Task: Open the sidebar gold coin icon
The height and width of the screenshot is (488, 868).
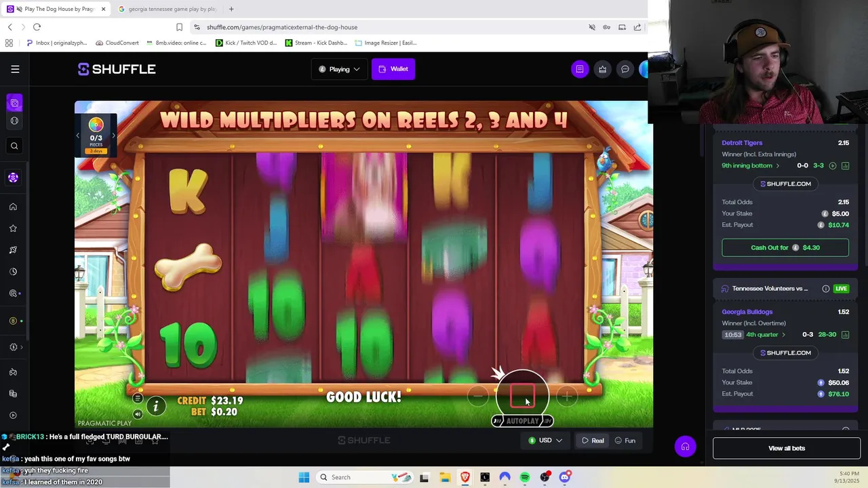Action: point(13,321)
